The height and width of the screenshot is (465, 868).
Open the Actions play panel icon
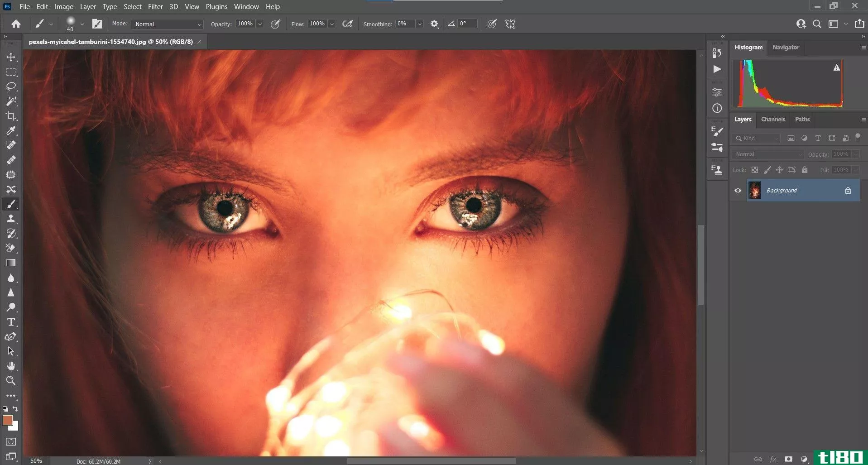(717, 69)
